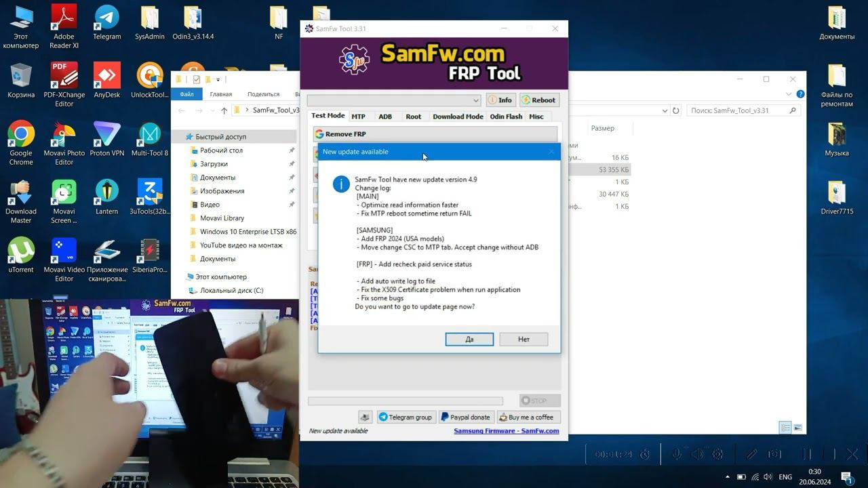868x488 pixels.
Task: Open the AnyDesk desktop shortcut
Action: tap(106, 81)
